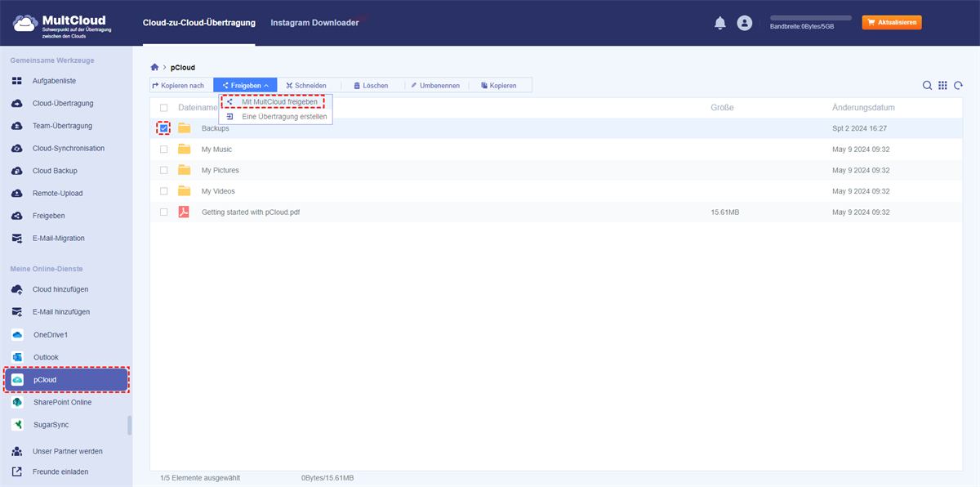
Task: Refresh the file list icon
Action: coord(958,85)
